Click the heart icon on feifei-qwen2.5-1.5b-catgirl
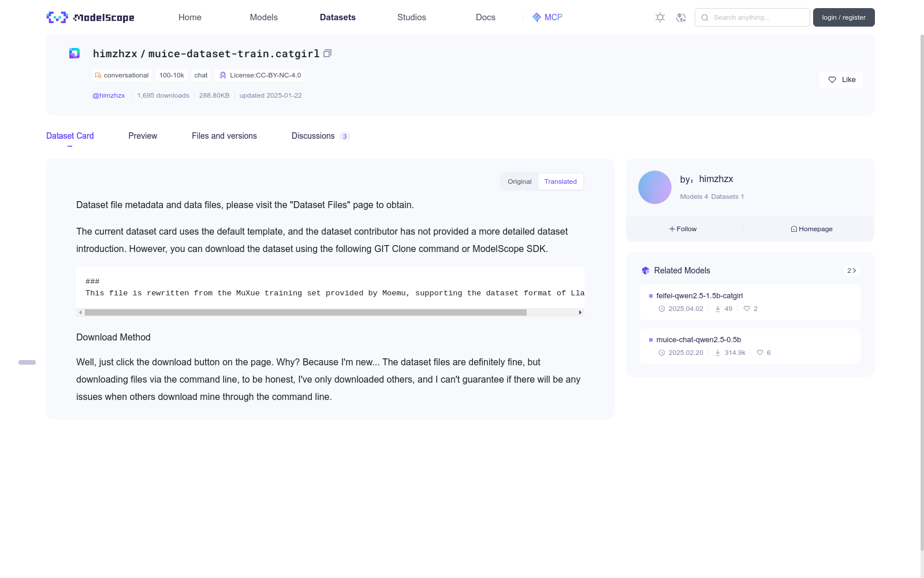 pos(747,309)
